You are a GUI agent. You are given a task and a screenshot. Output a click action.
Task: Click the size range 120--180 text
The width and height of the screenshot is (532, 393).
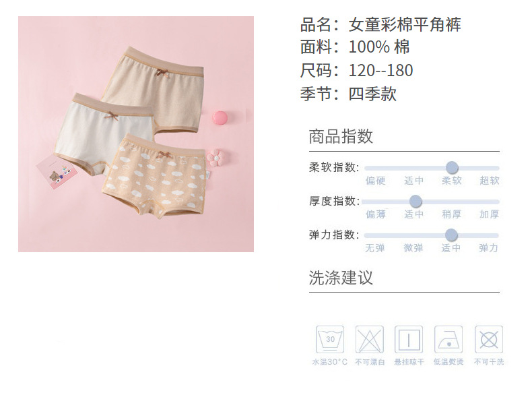pos(380,71)
